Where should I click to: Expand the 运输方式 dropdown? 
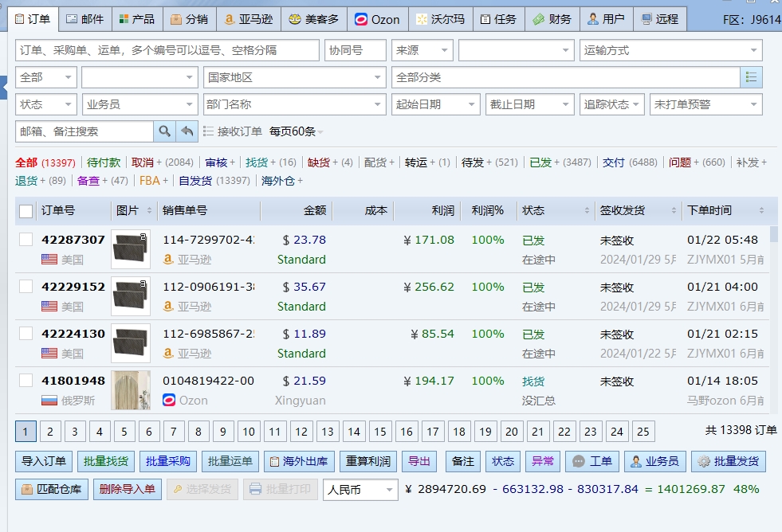point(670,50)
